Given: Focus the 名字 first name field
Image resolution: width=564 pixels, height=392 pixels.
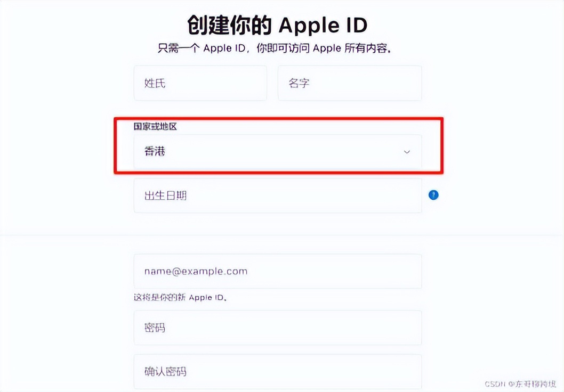Looking at the screenshot, I should coord(350,83).
